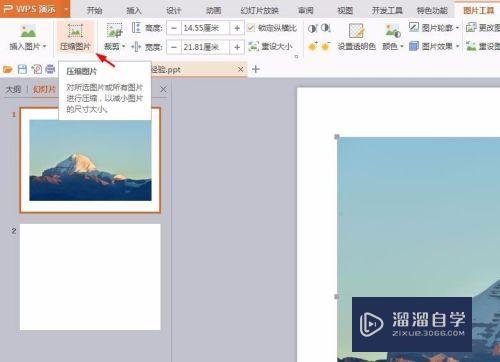Close the slide thumbnail panel

pyautogui.click(x=163, y=89)
